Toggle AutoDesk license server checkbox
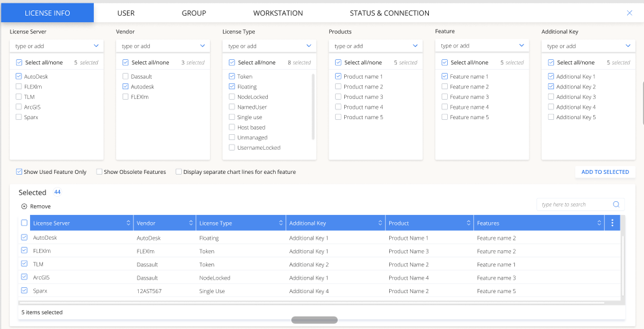This screenshot has height=329, width=644. point(19,76)
